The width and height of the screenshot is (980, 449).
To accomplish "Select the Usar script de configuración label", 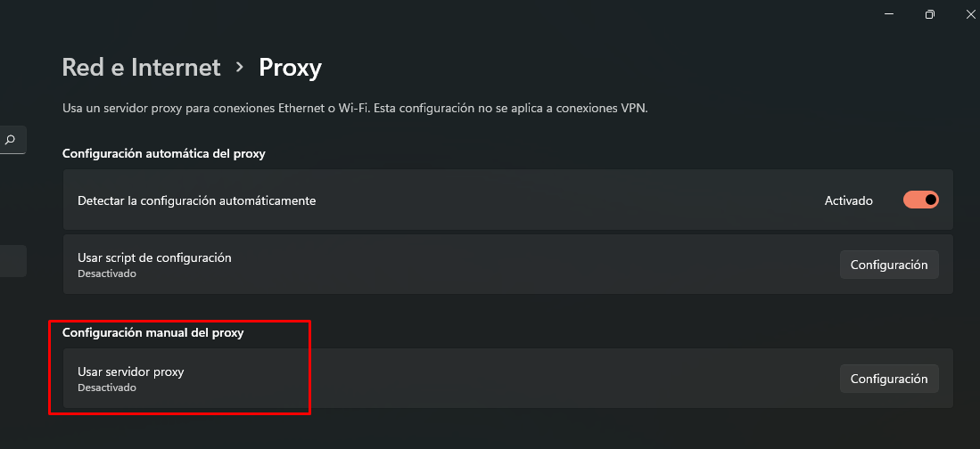I will click(x=154, y=257).
